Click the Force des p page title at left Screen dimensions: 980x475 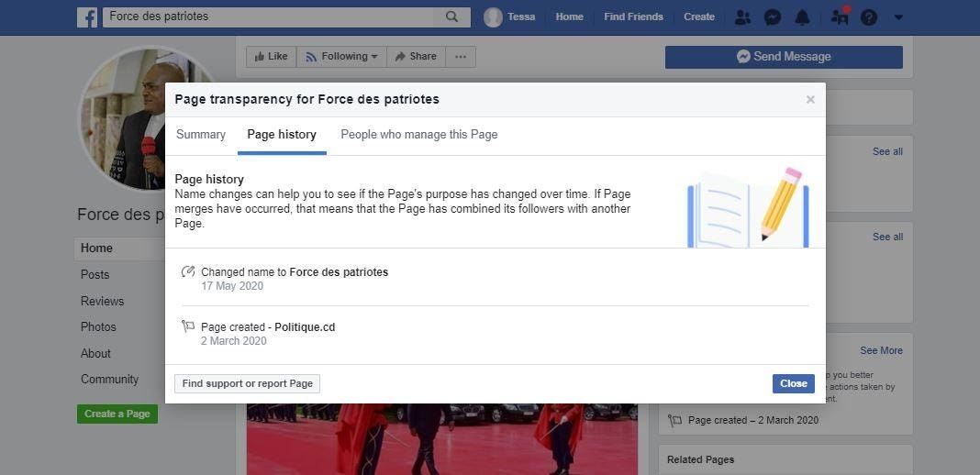[x=120, y=215]
